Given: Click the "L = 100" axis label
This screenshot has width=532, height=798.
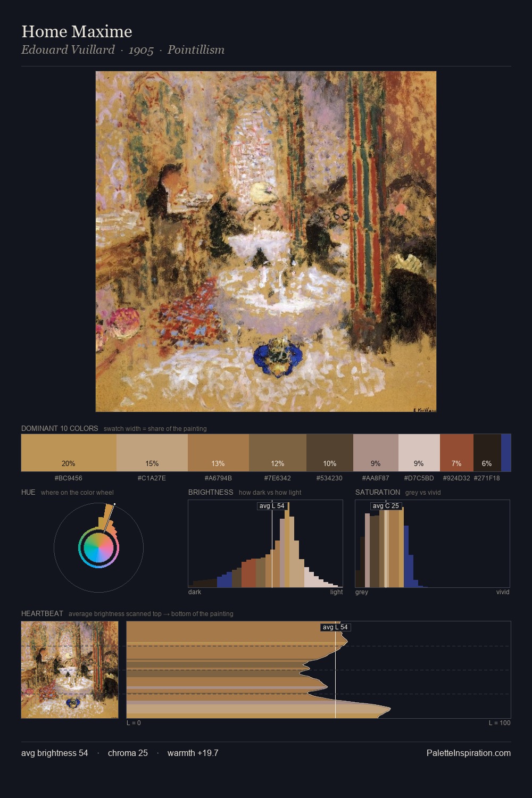Looking at the screenshot, I should (500, 723).
